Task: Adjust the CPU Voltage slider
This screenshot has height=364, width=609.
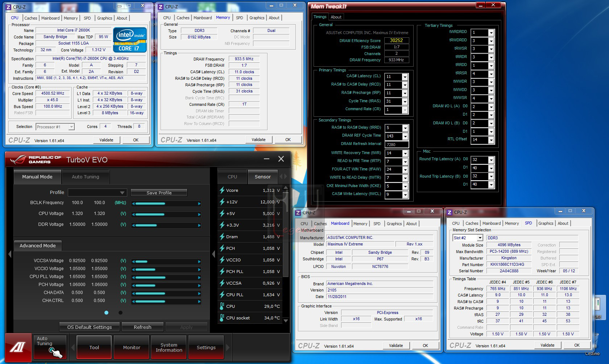Action: point(166,214)
